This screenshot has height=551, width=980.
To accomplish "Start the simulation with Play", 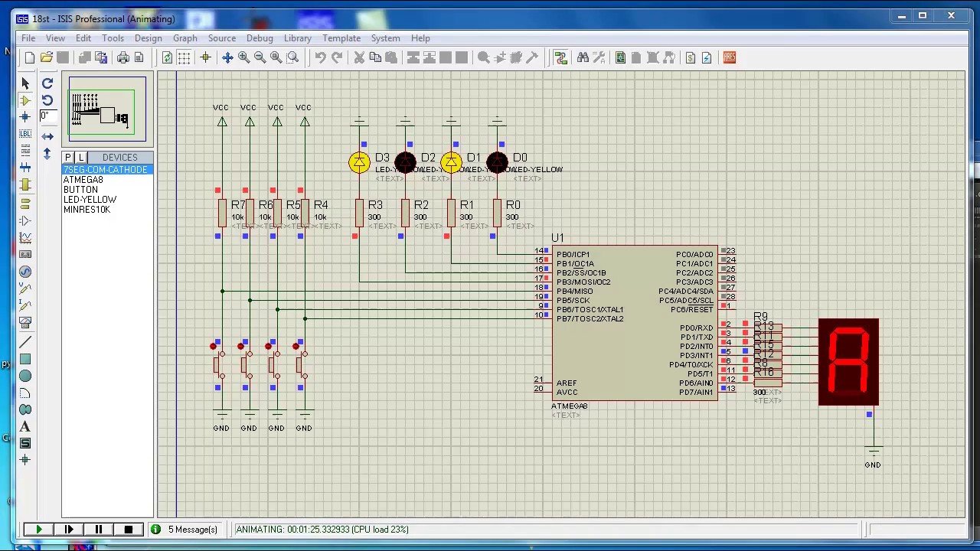I will tap(38, 530).
